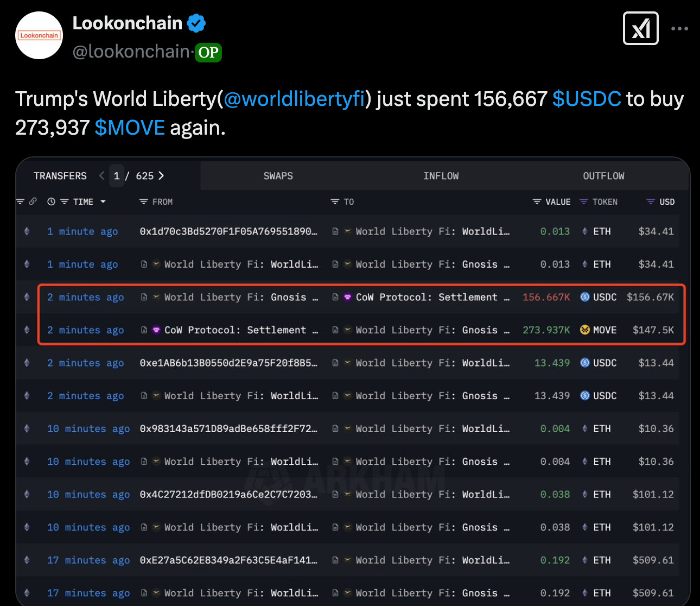
Task: Click the CoW Protocol purple icon in TO column
Action: tap(347, 297)
